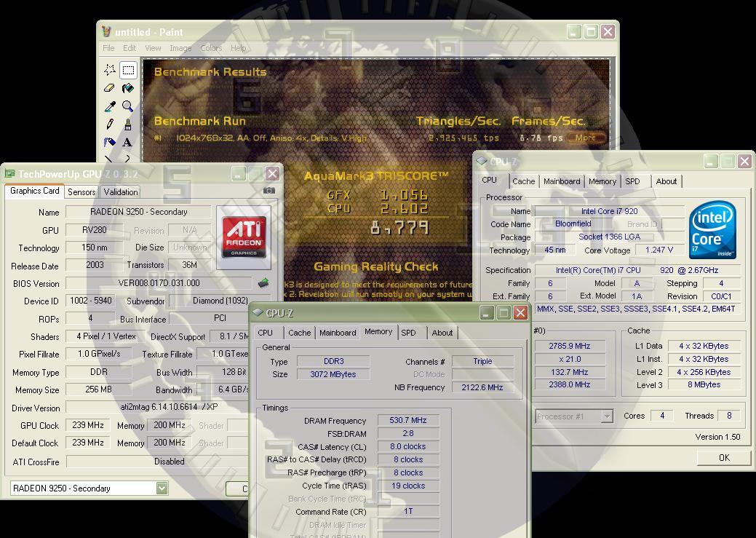Select the Airbrush spray tool in Paint

[x=110, y=143]
